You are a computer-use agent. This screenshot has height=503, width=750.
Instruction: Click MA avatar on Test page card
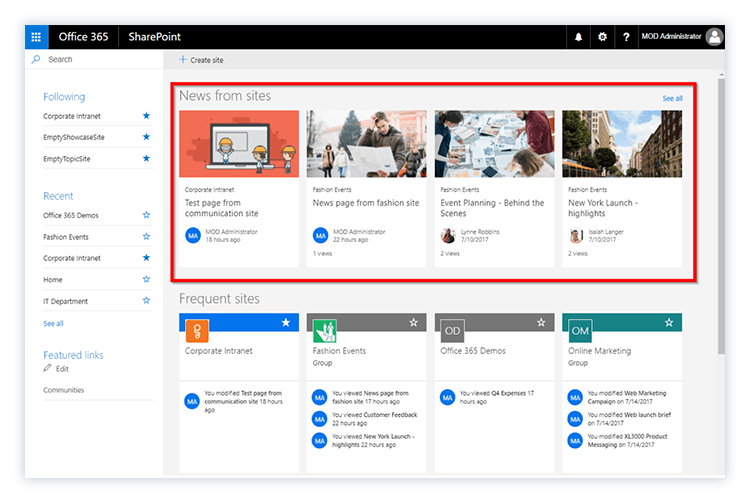pos(193,235)
